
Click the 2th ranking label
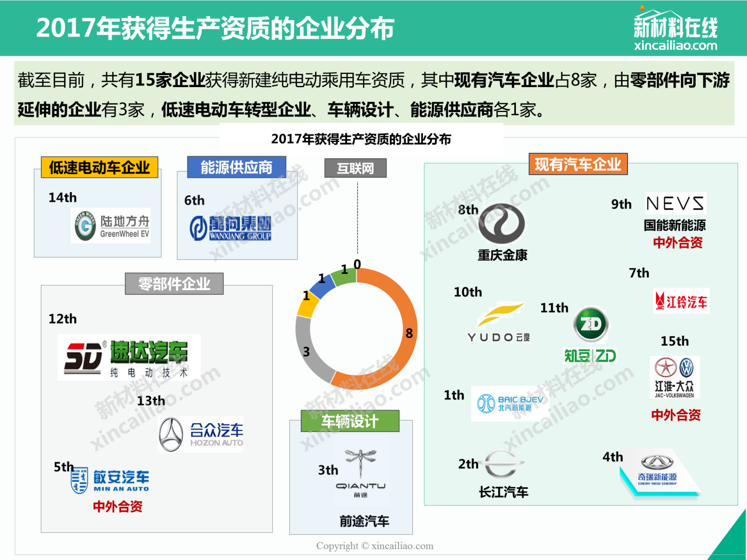click(468, 464)
